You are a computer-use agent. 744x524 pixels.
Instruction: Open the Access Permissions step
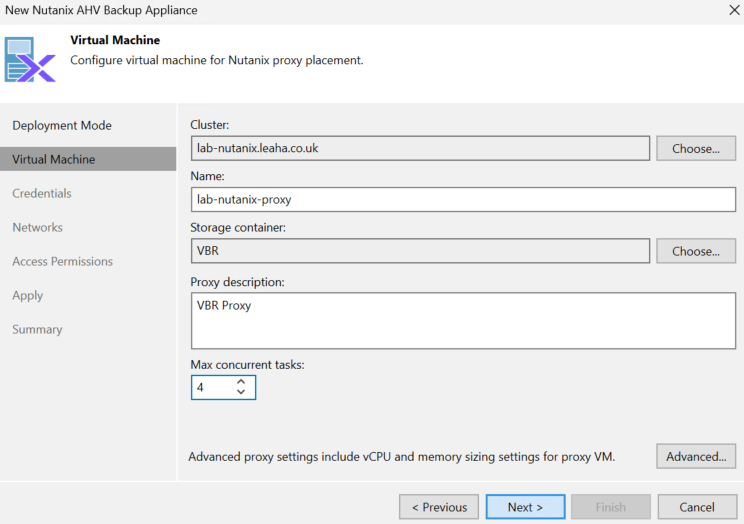click(x=63, y=262)
